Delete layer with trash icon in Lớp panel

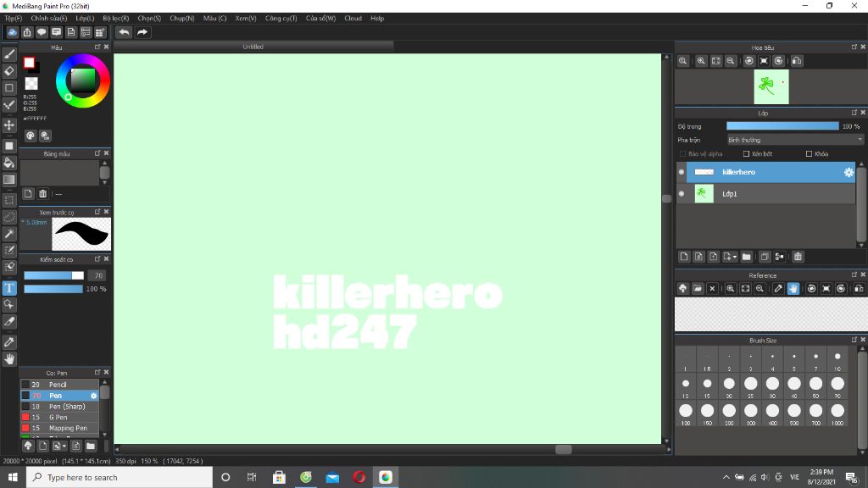[798, 257]
